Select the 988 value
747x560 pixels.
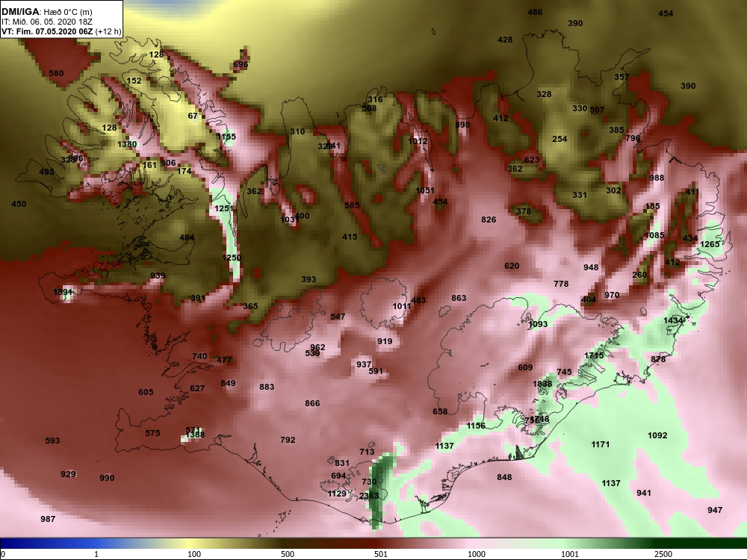657,178
